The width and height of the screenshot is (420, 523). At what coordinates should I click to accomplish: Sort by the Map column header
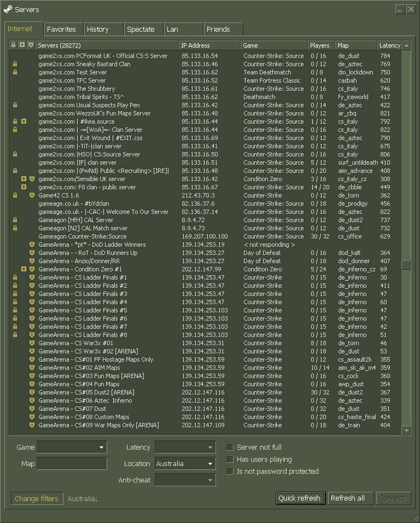(355, 45)
